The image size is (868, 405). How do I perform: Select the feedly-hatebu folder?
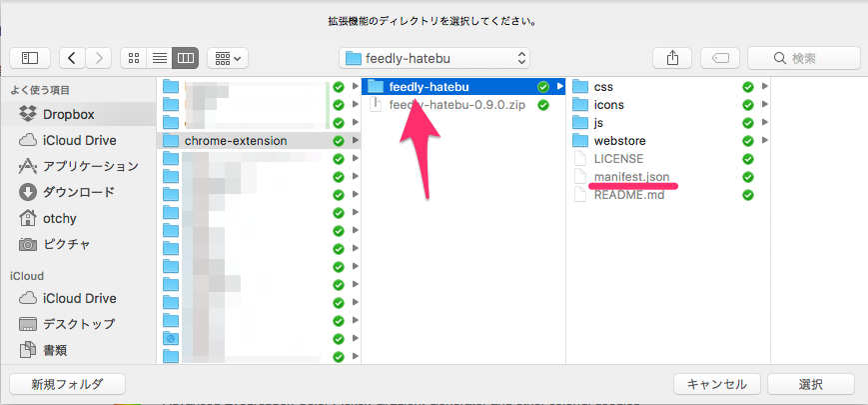(463, 86)
